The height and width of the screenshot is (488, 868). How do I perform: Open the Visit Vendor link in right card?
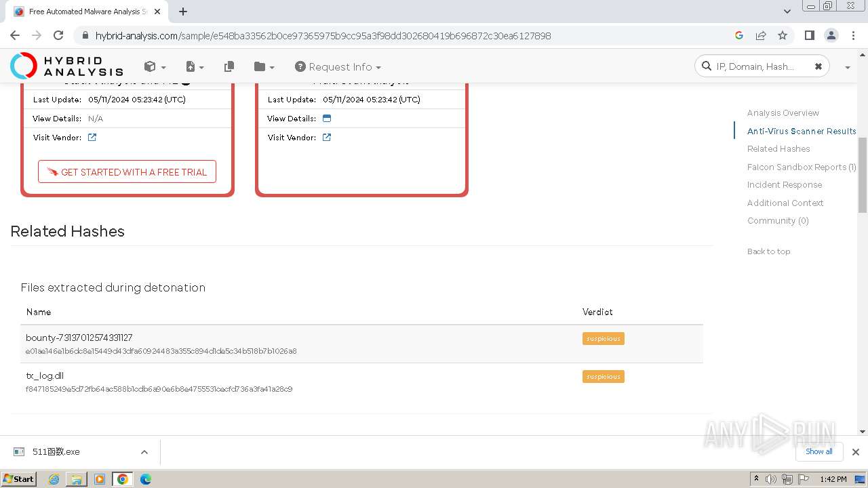click(x=327, y=137)
